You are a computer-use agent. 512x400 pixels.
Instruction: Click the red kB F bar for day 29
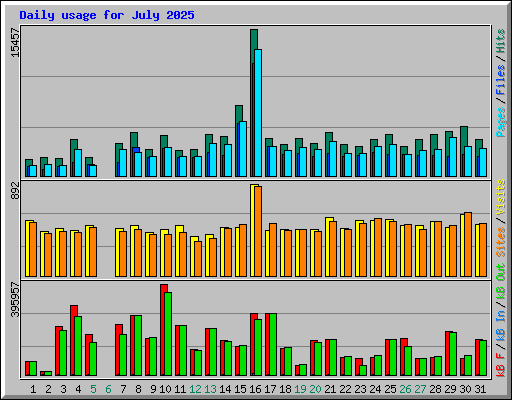(447, 354)
